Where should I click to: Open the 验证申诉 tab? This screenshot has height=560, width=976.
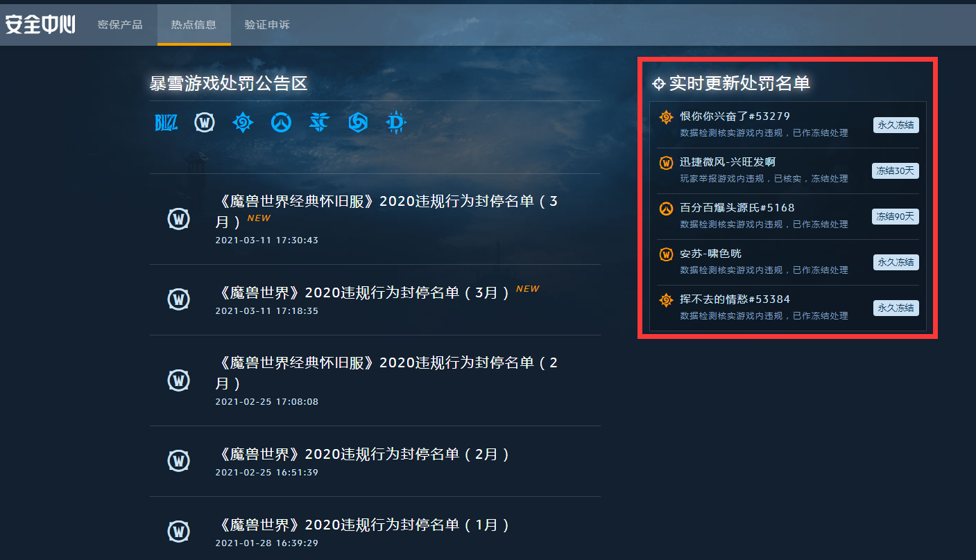(267, 24)
